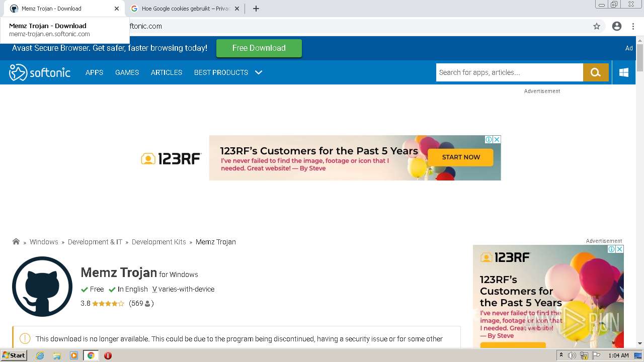
Task: Click the Avast Secure Browser ad text
Action: [x=110, y=48]
